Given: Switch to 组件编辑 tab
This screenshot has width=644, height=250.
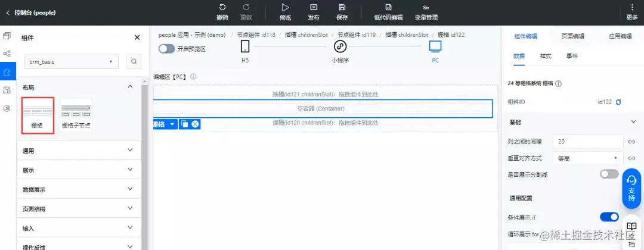Looking at the screenshot, I should pos(525,36).
